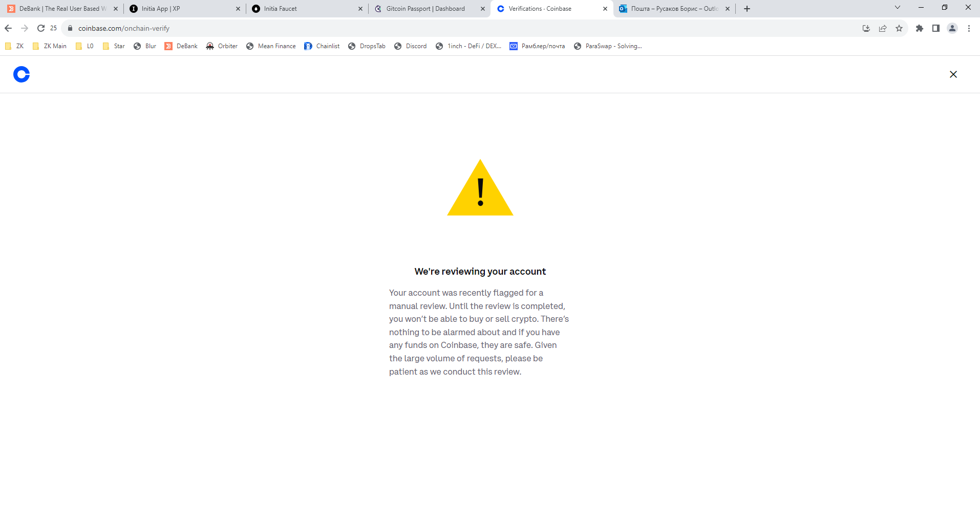Open the Chainlist bookmark
The image size is (980, 514).
pyautogui.click(x=322, y=46)
